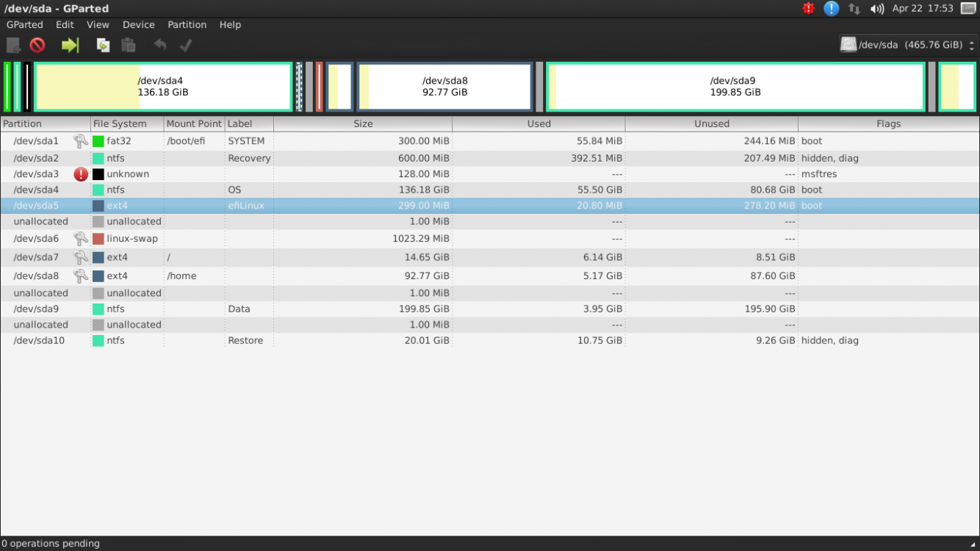The width and height of the screenshot is (980, 551).
Task: Click the Copy partition toolbar icon
Action: (x=104, y=46)
